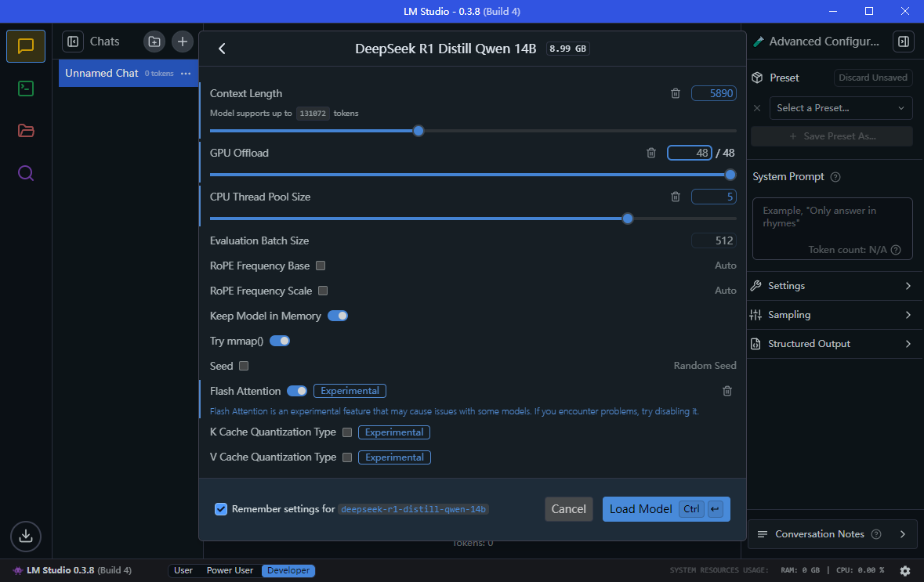Click the Preset cube icon
The width and height of the screenshot is (924, 582).
(757, 78)
